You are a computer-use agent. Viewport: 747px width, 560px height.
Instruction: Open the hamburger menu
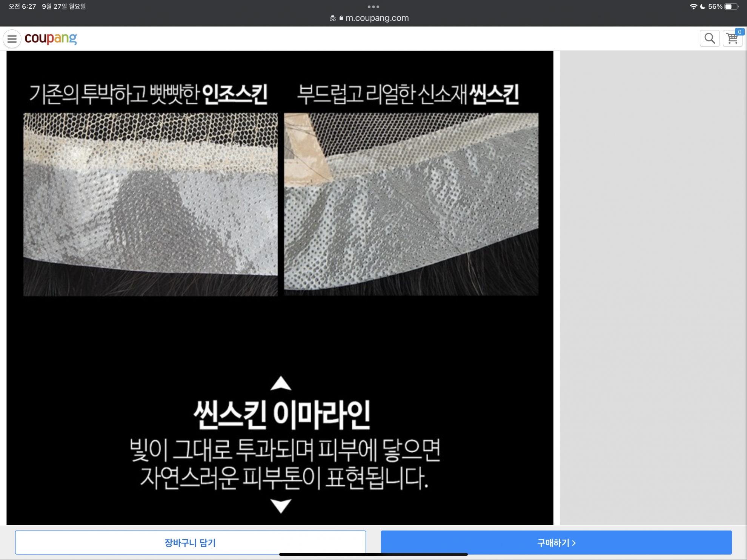coord(12,38)
